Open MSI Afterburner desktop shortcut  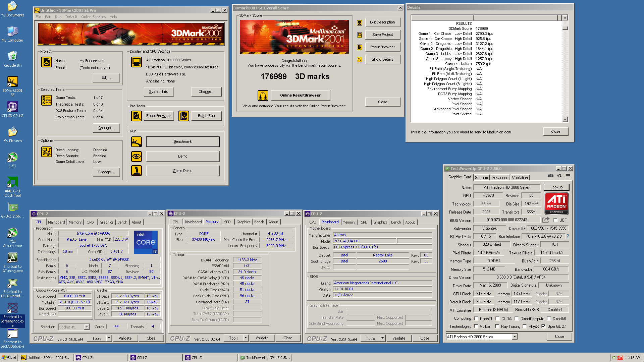(12, 237)
